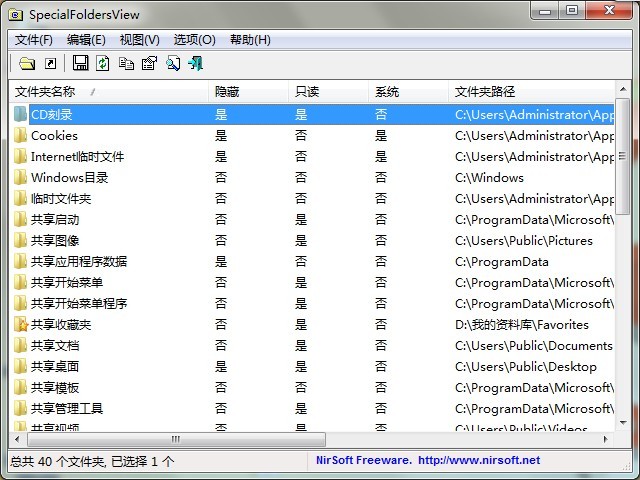Sort by the 文件夹路径 column header
This screenshot has height=480, width=640.
[484, 92]
